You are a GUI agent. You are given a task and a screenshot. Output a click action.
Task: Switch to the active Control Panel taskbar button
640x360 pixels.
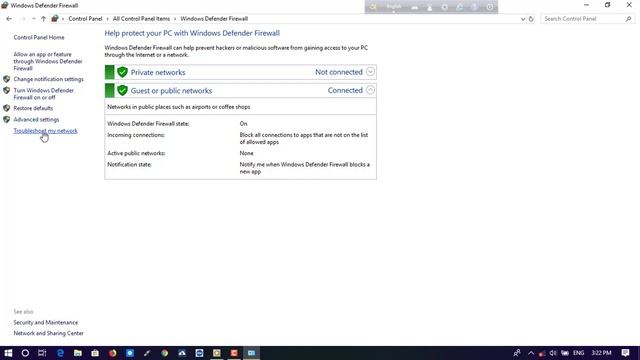[251, 353]
